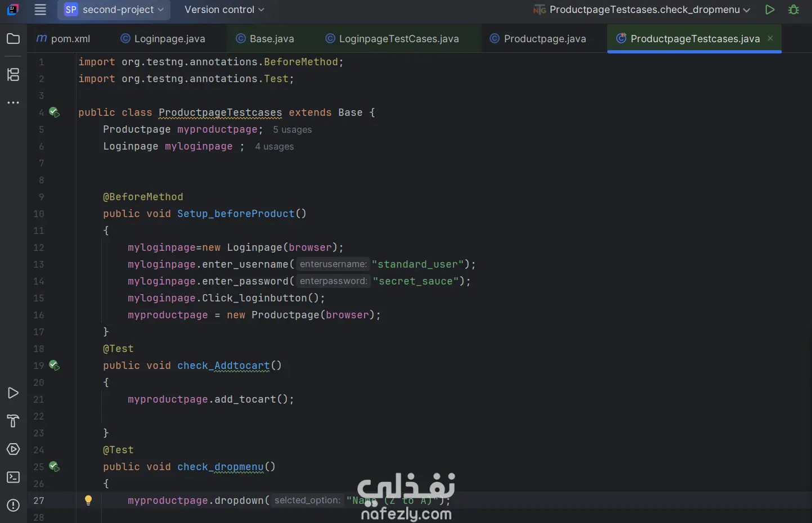Open the Build hammer tool window
This screenshot has height=523, width=812.
(x=13, y=421)
